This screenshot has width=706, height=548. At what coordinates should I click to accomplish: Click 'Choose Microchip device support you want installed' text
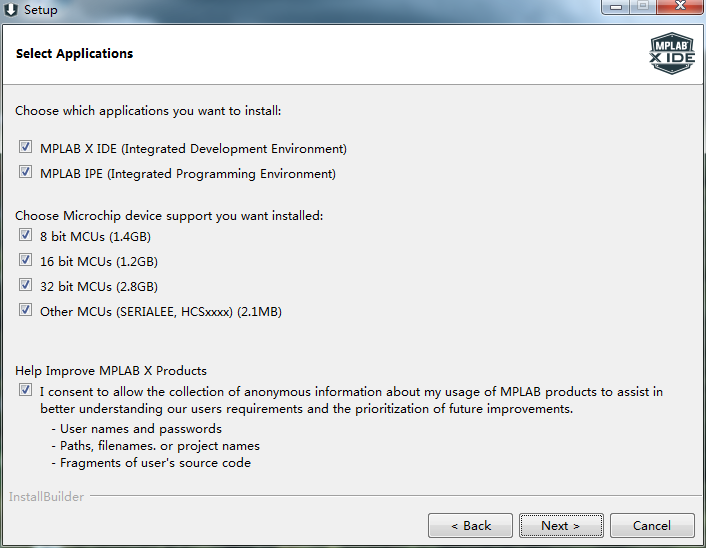point(169,216)
